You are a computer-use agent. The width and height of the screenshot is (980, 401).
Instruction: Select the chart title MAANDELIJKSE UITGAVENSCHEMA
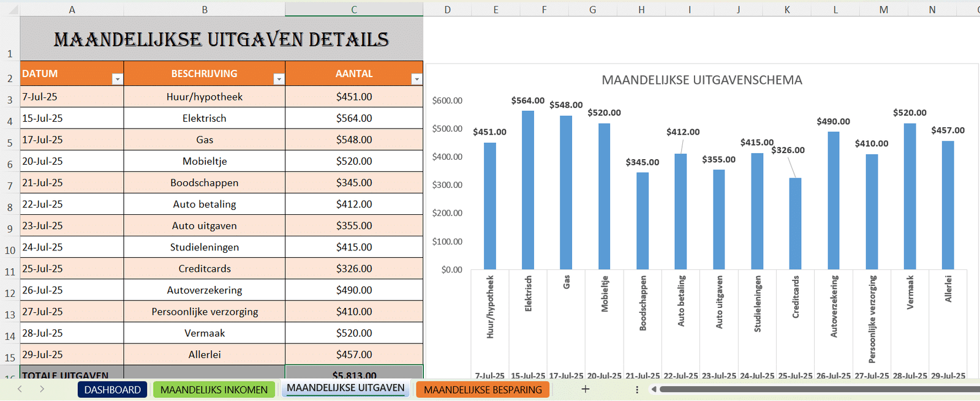coord(701,80)
